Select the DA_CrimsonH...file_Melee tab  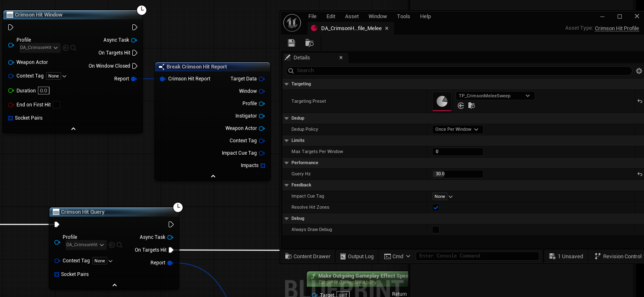pyautogui.click(x=351, y=28)
